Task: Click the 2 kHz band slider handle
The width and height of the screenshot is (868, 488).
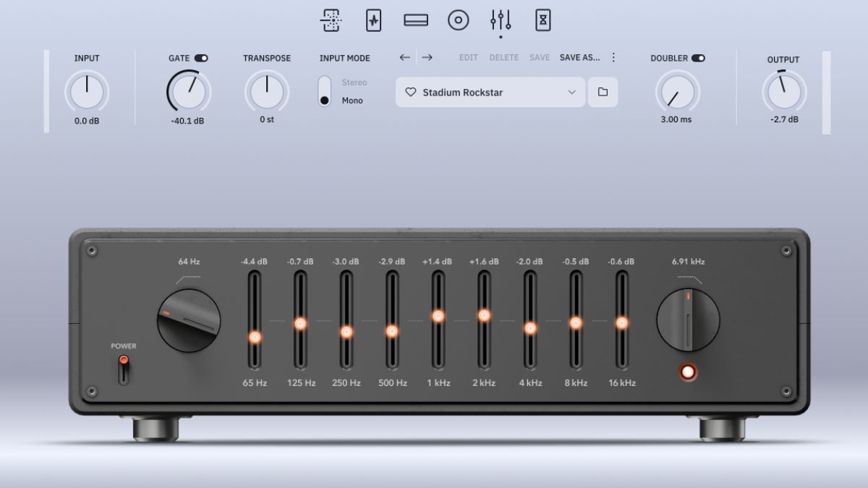Action: click(x=484, y=315)
